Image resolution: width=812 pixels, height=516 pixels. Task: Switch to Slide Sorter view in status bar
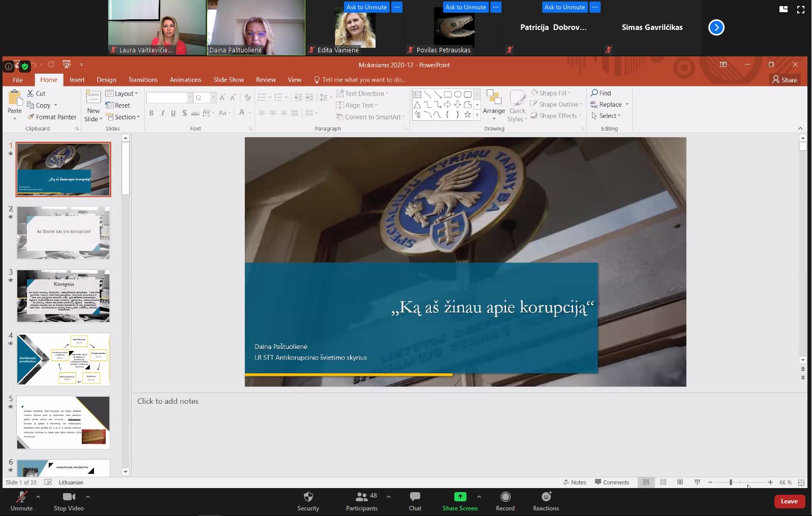tap(663, 482)
